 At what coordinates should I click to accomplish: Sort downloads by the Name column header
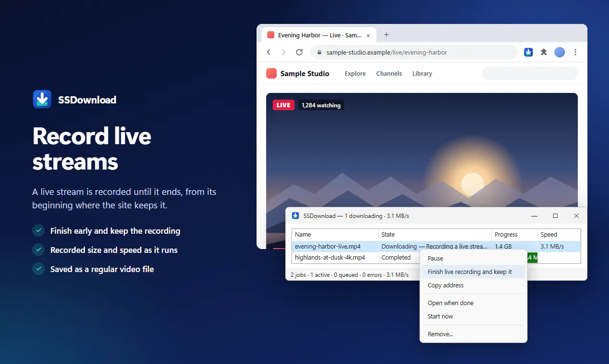pyautogui.click(x=335, y=235)
